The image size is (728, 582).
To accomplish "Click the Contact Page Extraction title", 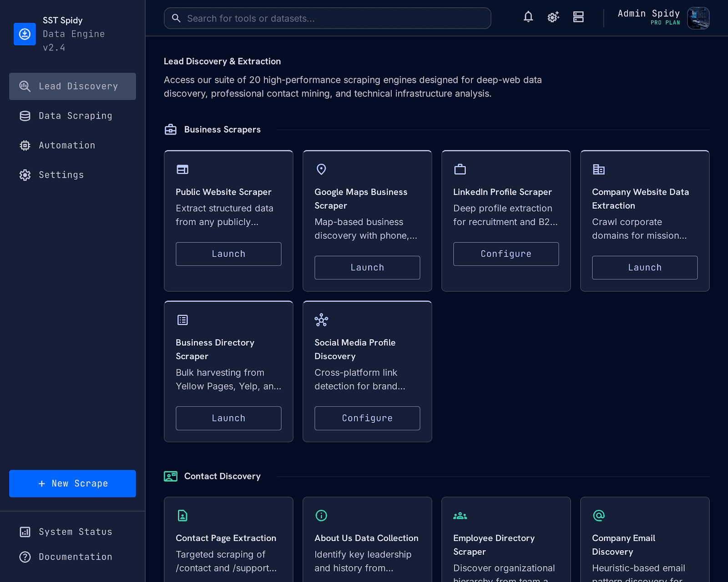I will click(226, 538).
